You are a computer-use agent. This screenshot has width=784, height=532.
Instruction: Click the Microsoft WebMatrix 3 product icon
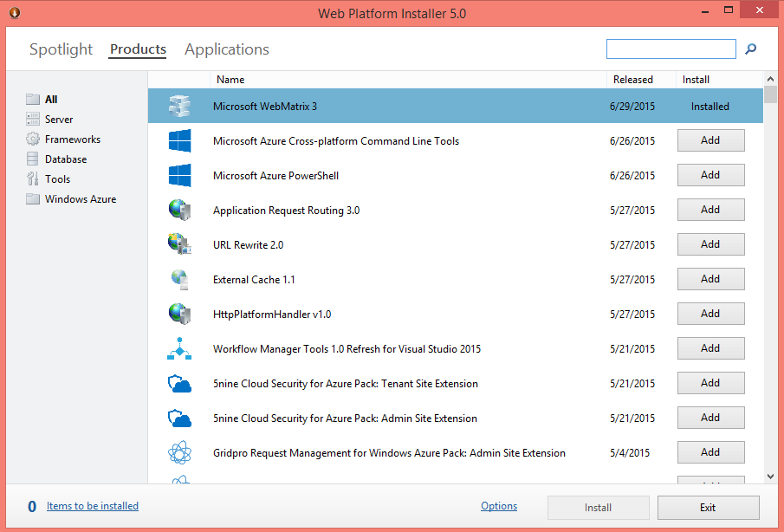click(179, 106)
